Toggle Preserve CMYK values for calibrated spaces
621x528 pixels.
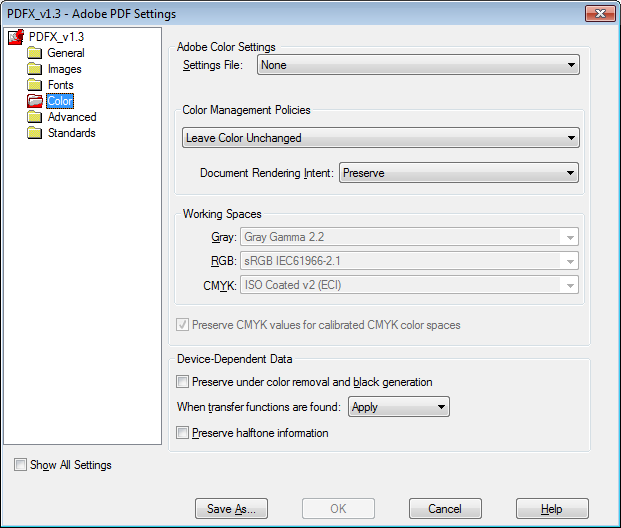182,325
